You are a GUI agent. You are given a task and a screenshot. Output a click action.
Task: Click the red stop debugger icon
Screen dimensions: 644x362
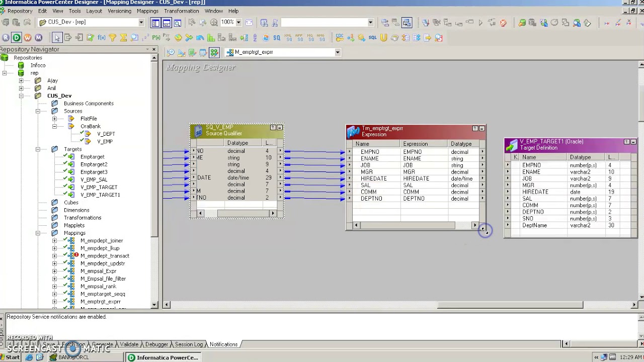click(503, 23)
